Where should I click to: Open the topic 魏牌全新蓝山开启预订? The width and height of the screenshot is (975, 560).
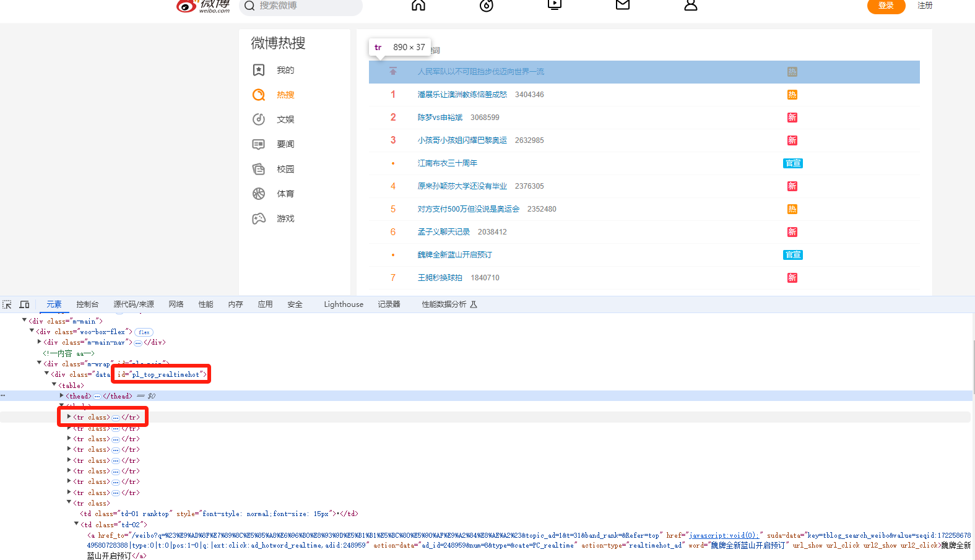(454, 255)
